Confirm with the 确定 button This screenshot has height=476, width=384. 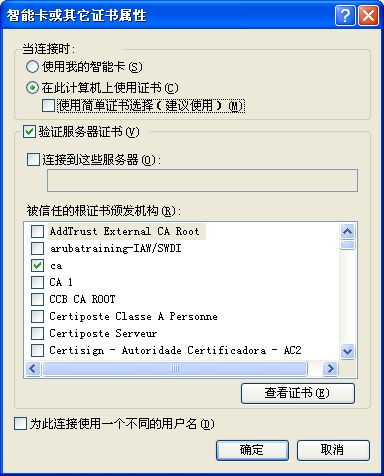(x=252, y=450)
